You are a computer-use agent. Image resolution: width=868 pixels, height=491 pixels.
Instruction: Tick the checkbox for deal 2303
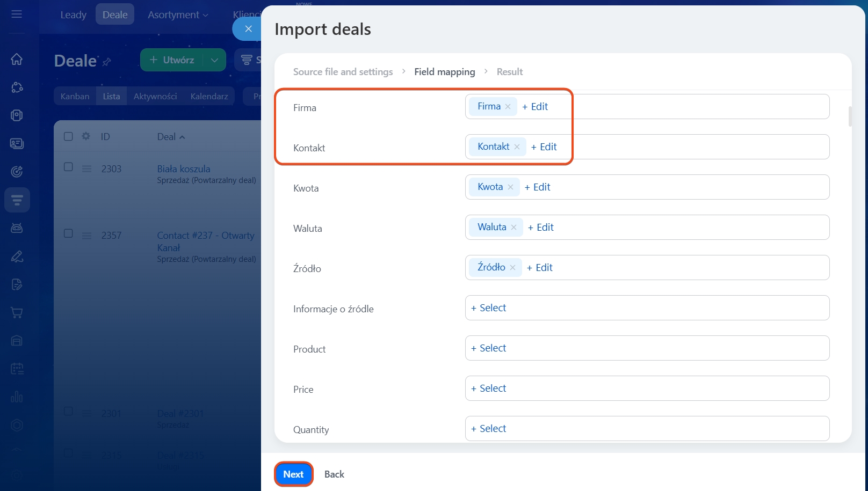[68, 167]
